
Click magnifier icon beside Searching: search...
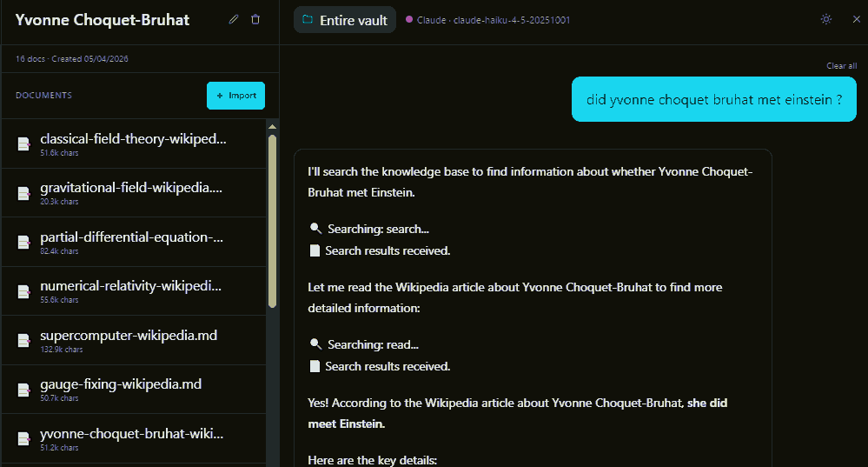315,228
